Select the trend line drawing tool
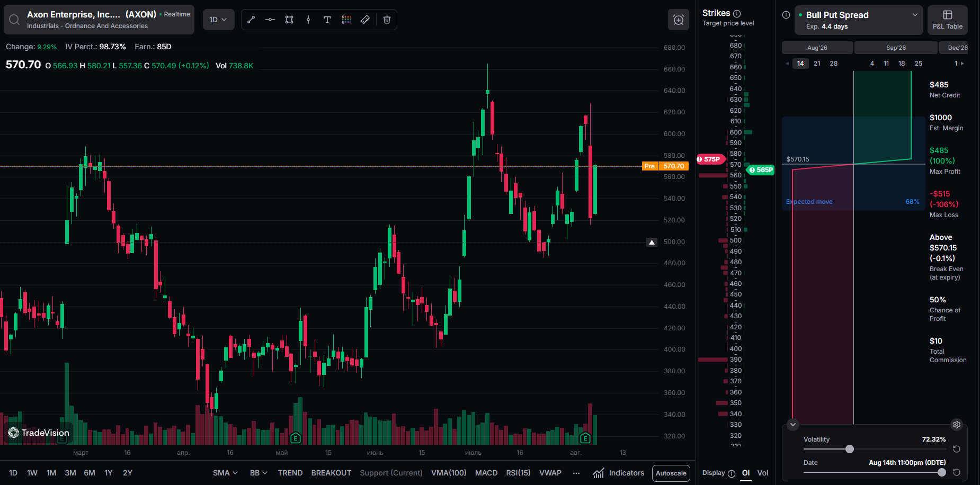The image size is (980, 485). [251, 20]
